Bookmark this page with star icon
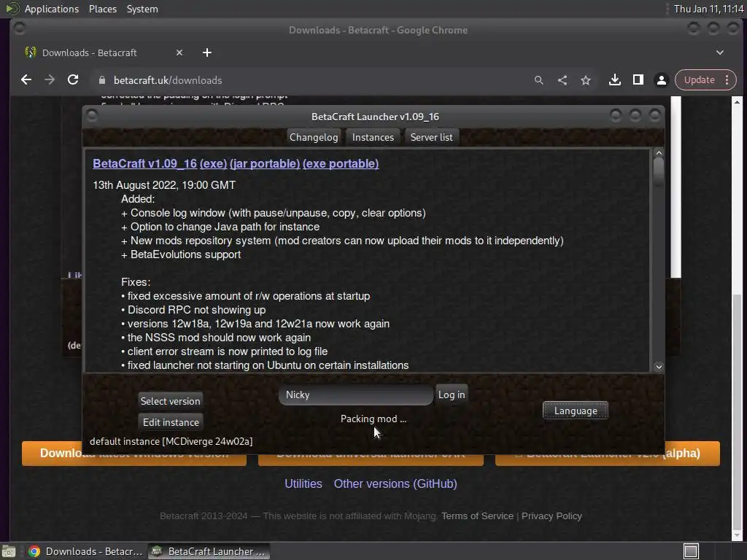This screenshot has width=747, height=560. coord(586,80)
